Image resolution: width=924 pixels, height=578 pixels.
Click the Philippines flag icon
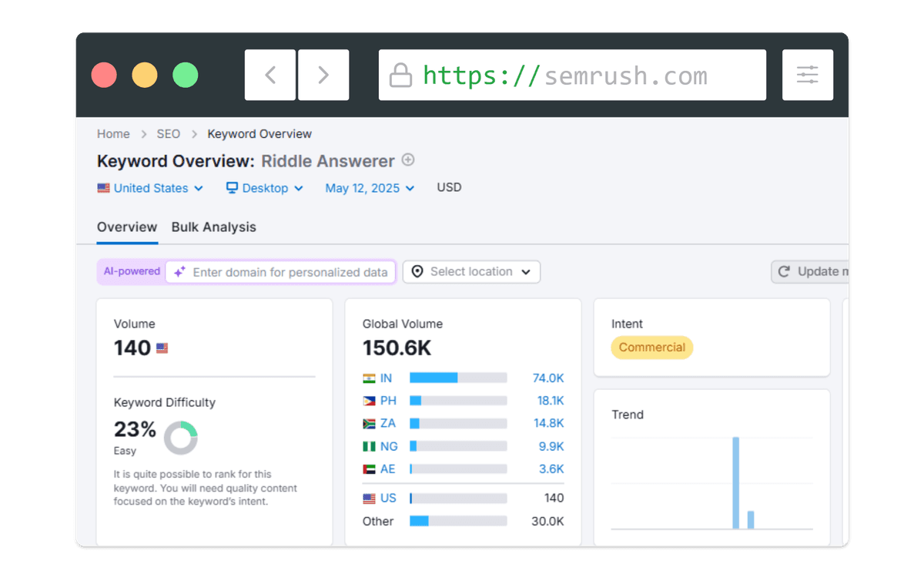point(369,401)
